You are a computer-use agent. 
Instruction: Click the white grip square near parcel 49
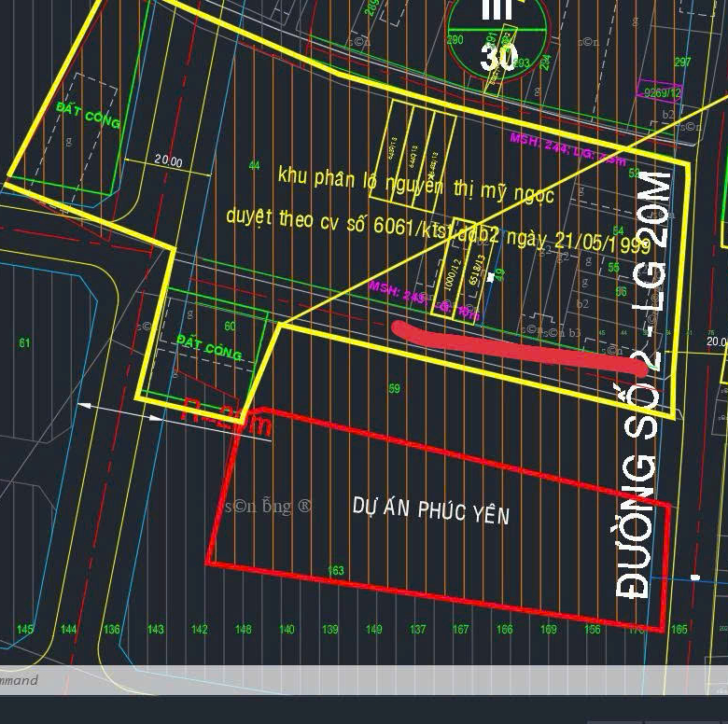click(x=491, y=277)
